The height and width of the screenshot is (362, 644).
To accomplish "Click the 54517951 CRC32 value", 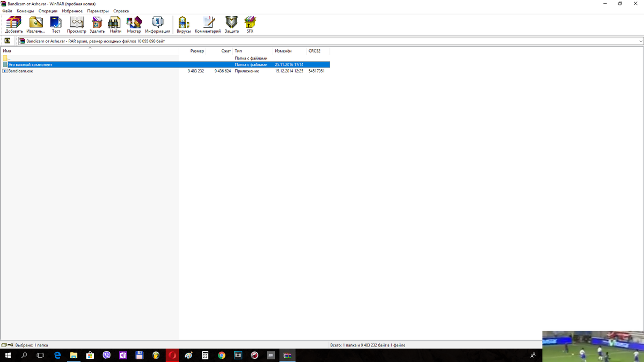I will tap(317, 71).
